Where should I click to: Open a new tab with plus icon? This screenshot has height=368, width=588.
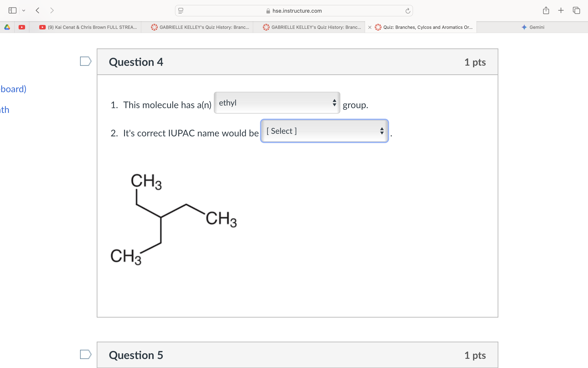click(561, 10)
